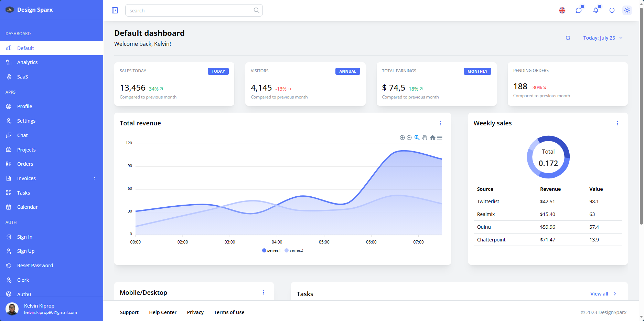Open the notifications bell icon
The width and height of the screenshot is (644, 321).
pyautogui.click(x=595, y=10)
